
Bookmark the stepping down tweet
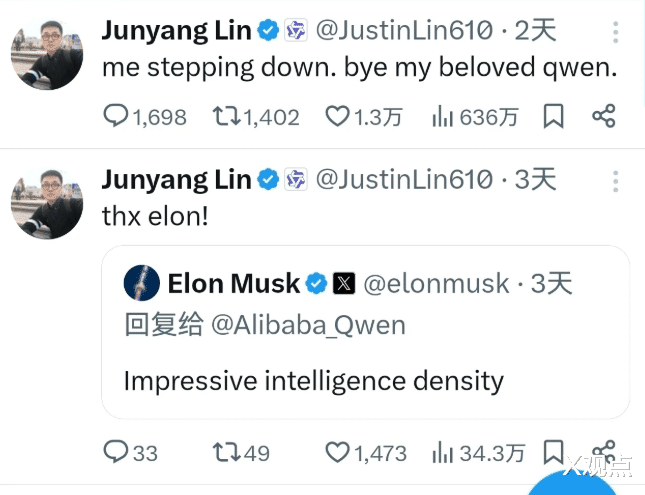(x=554, y=117)
